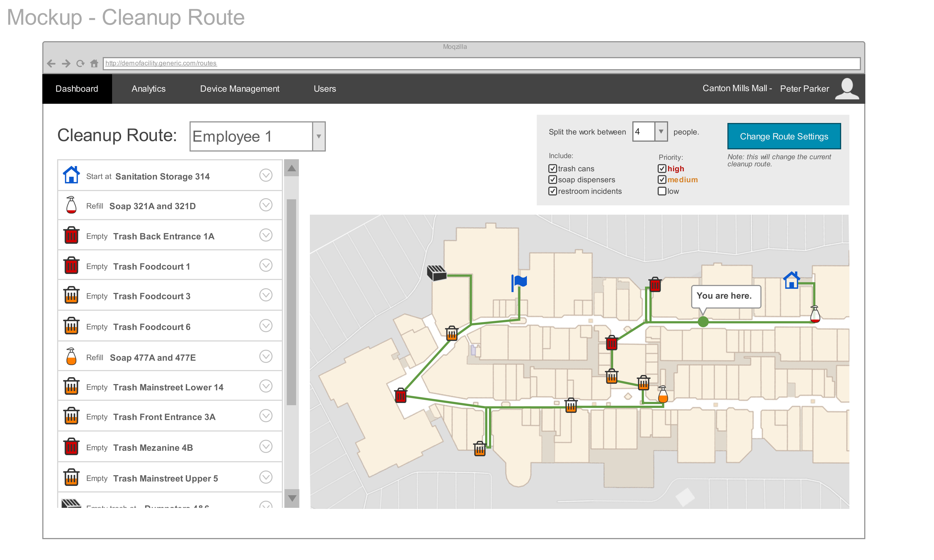Click the home start icon at Sanitation Storage 314
The height and width of the screenshot is (560, 934).
tap(71, 174)
